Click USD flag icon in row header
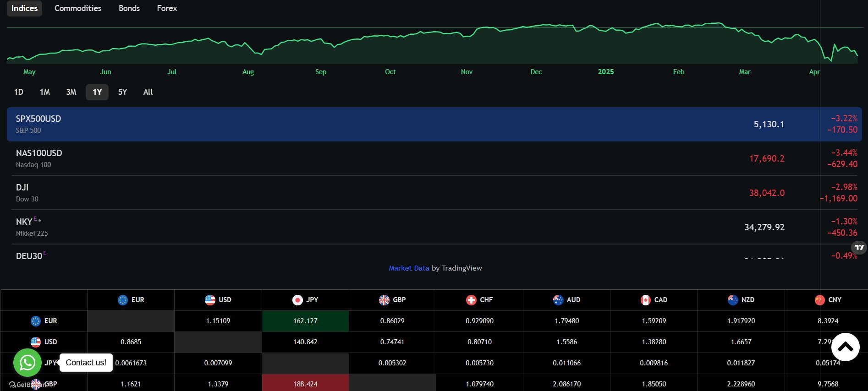The image size is (868, 391). [36, 342]
